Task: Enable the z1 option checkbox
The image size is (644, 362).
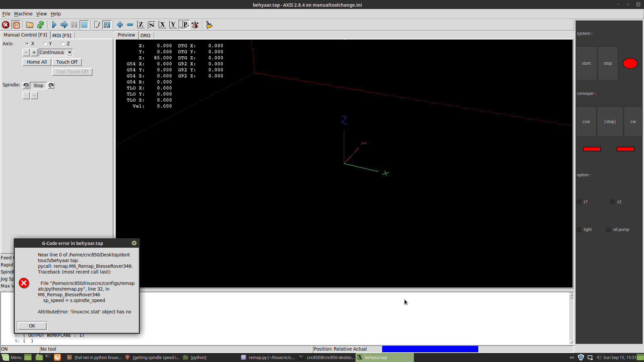Action: pyautogui.click(x=579, y=202)
